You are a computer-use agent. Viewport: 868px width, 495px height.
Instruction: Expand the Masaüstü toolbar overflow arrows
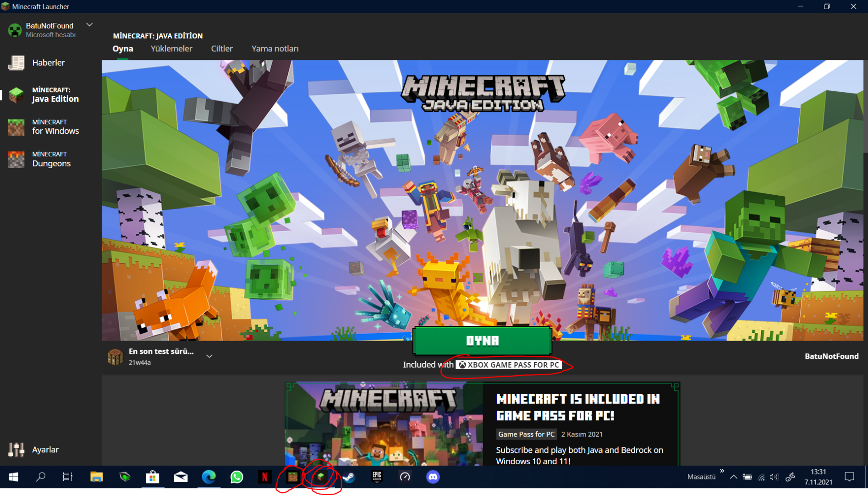[722, 471]
